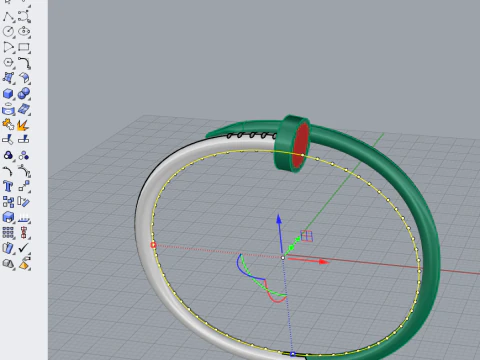Enable Points On control point editing

click(x=8, y=171)
